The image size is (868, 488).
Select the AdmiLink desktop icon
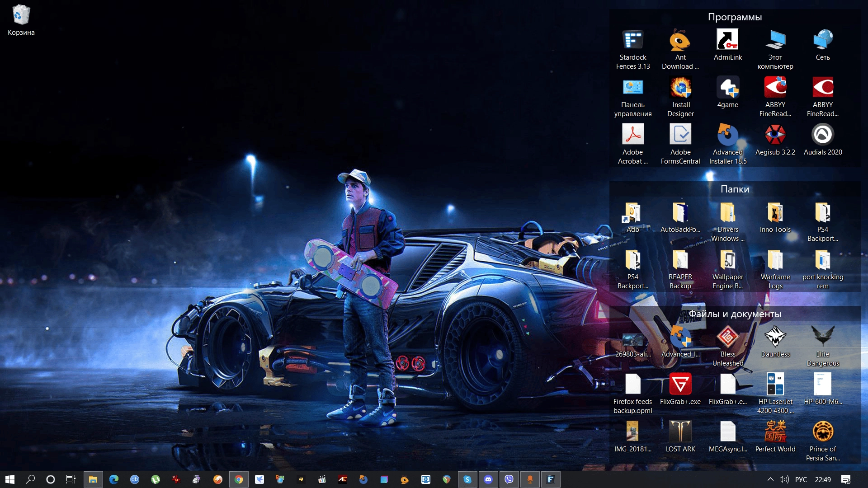pos(728,45)
